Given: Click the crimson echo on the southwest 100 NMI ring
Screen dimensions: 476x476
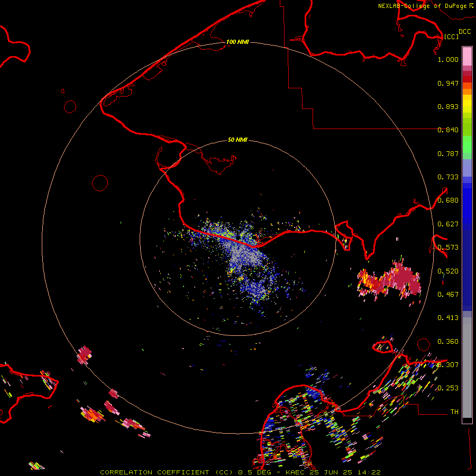Looking at the screenshot, I should 84,355.
